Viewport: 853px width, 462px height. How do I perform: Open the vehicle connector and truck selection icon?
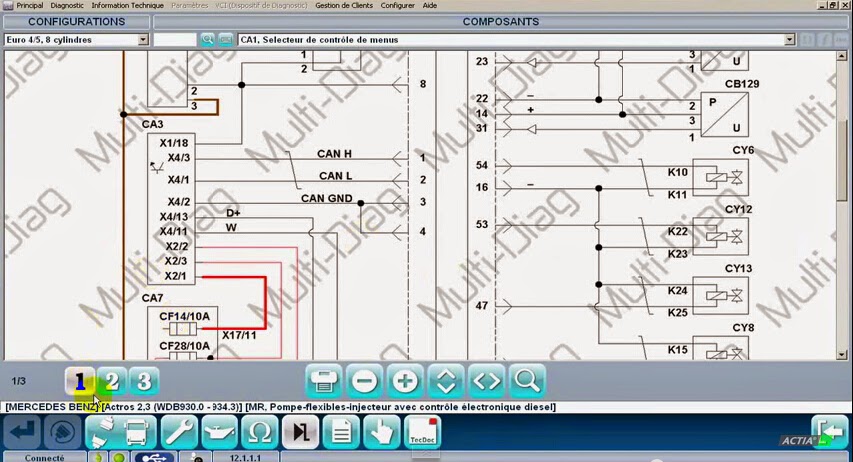[x=121, y=432]
